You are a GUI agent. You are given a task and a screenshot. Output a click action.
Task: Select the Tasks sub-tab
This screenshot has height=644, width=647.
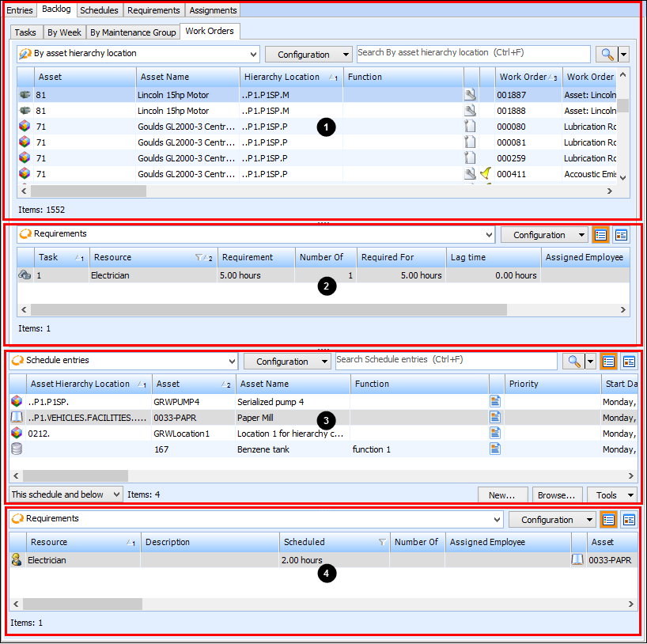point(25,32)
